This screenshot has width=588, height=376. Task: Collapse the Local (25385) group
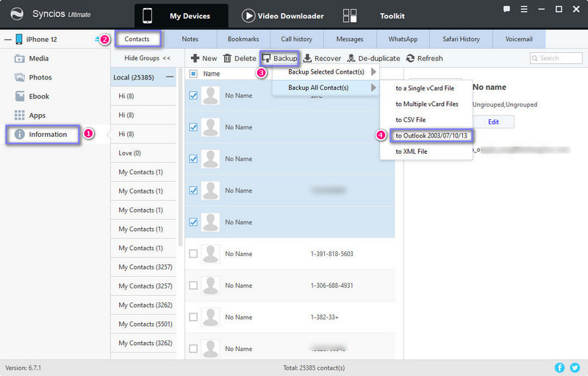[x=170, y=77]
